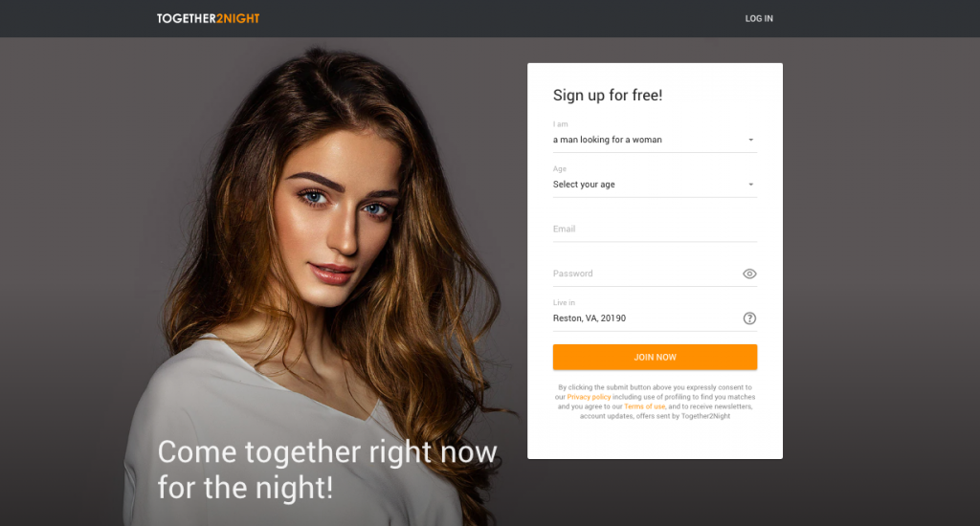Click the 'Sign up for free!' heading
980x526 pixels.
tap(608, 95)
